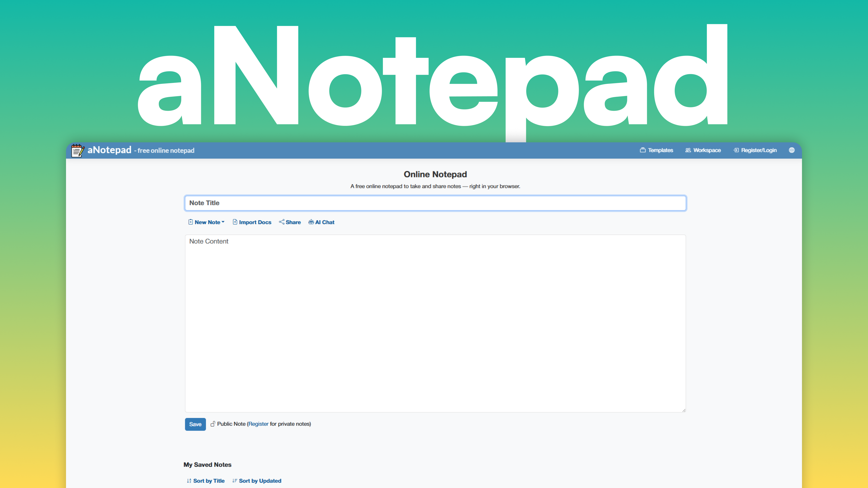Share the current note

coord(290,222)
